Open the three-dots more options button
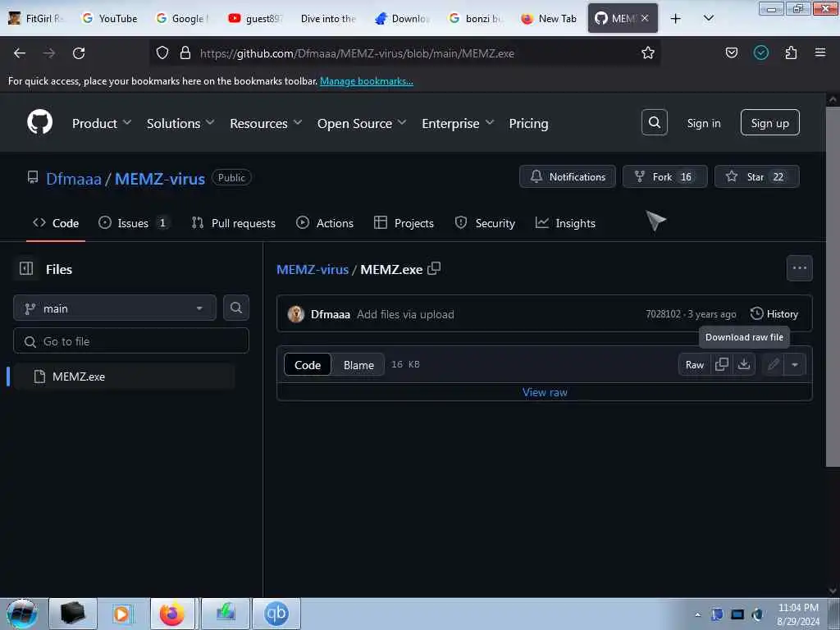Viewport: 840px width, 630px height. tap(799, 268)
